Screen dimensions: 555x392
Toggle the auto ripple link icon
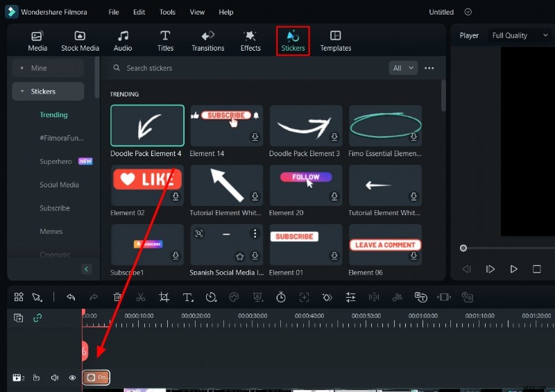[37, 318]
